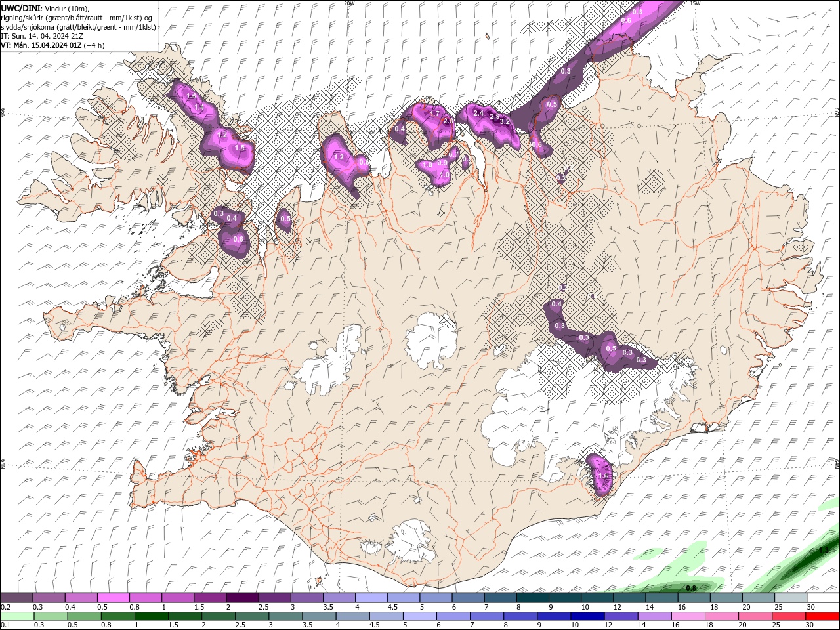The image size is (840, 630).
Task: Click the UWC/DINI title text
Action: (x=21, y=7)
